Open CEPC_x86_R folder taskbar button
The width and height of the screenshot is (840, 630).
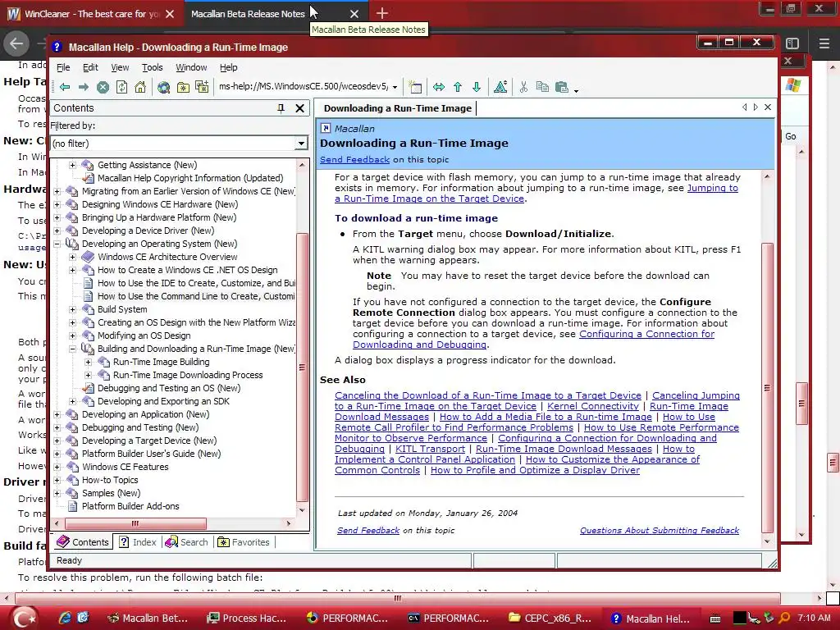tap(550, 619)
